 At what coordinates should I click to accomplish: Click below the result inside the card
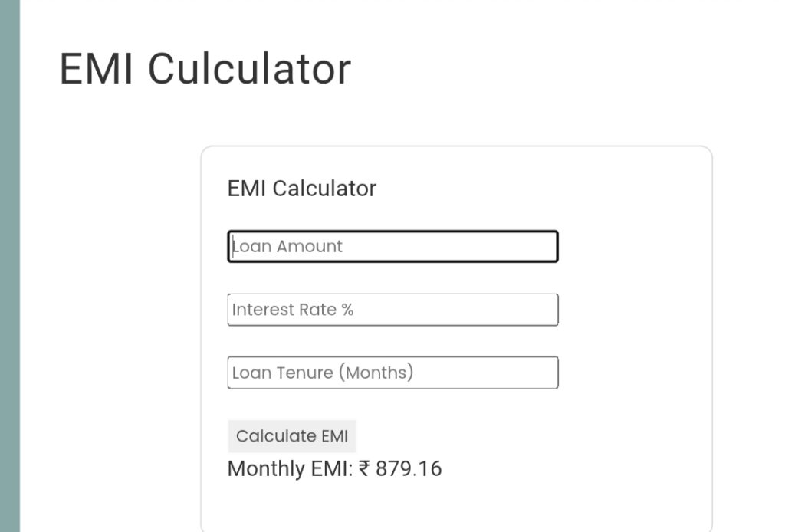[x=456, y=506]
